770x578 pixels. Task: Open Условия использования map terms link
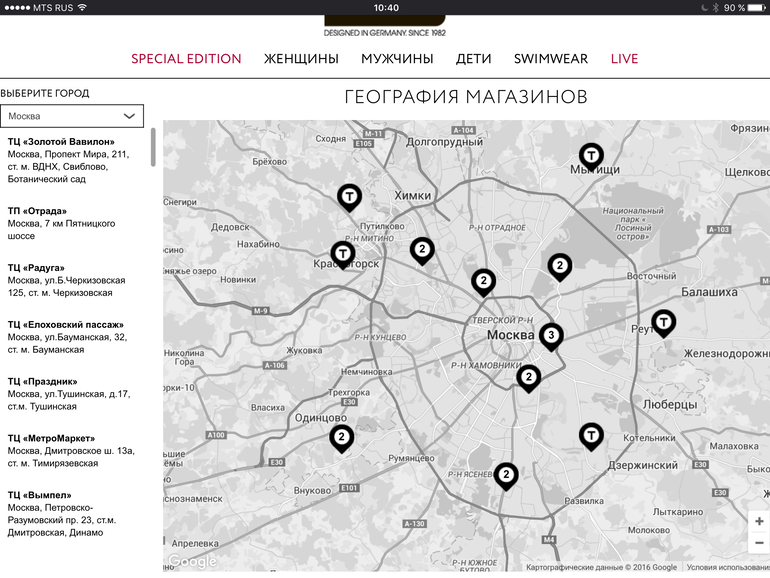pyautogui.click(x=727, y=568)
